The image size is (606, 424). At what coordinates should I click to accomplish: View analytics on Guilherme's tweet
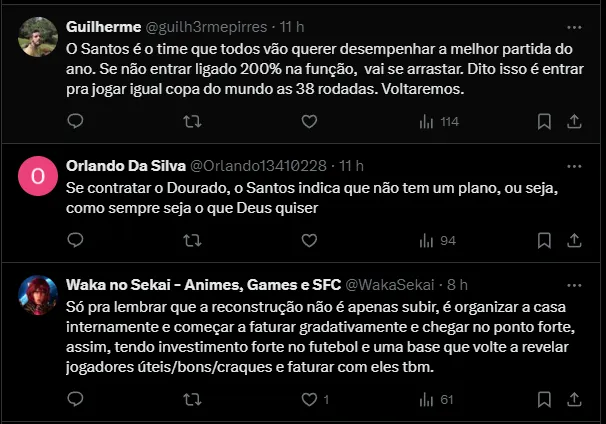click(x=438, y=121)
